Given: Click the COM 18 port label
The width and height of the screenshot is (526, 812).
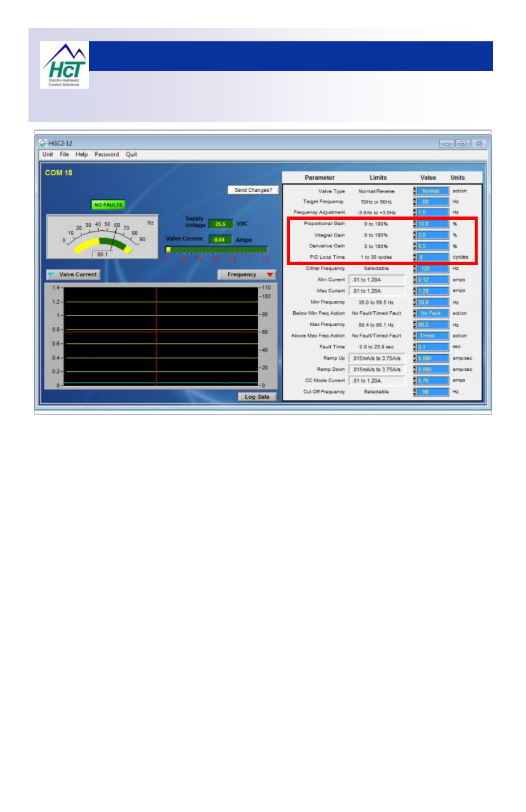Looking at the screenshot, I should tap(58, 173).
